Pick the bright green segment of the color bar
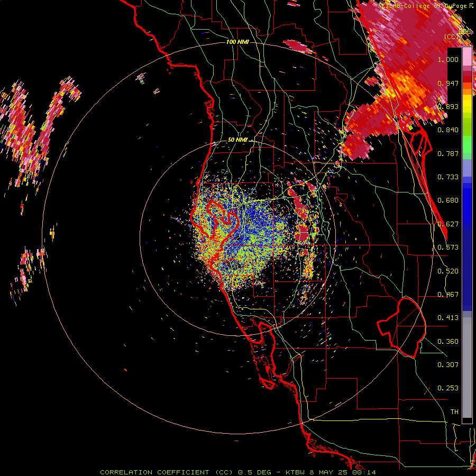The height and width of the screenshot is (476, 476). (467, 144)
